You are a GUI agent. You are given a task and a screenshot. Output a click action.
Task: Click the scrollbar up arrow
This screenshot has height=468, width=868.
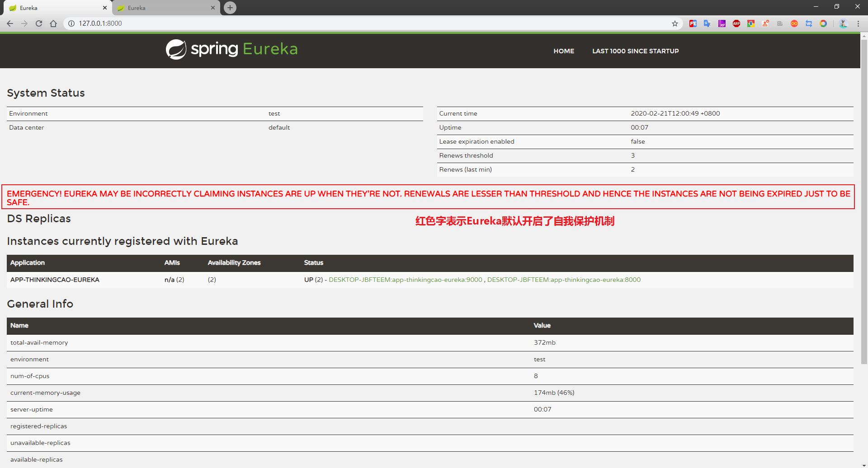864,36
